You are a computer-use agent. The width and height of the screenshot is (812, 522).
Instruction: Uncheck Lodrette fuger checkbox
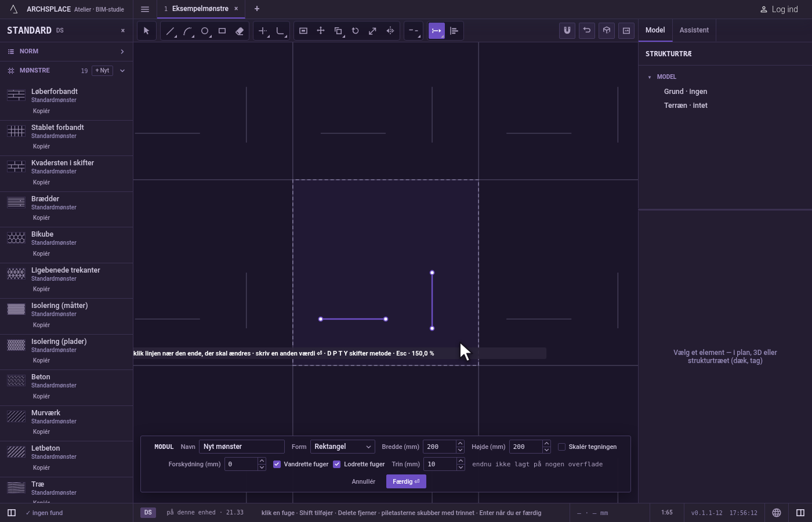336,464
